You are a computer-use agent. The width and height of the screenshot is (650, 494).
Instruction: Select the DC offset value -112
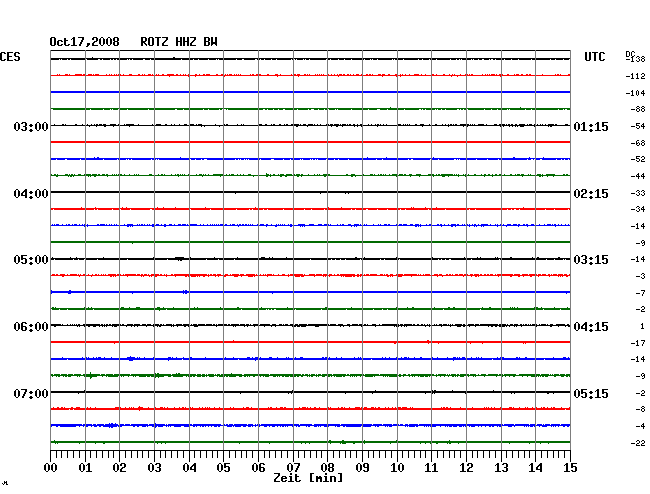tap(635, 76)
